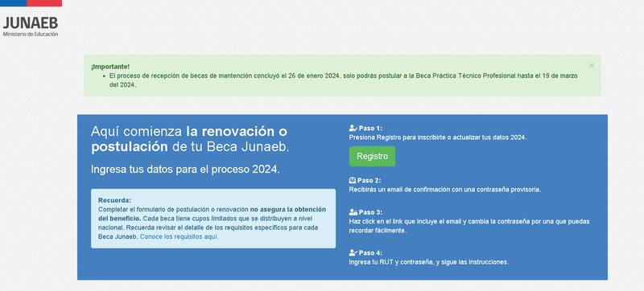Click the Paso 3 users icon
This screenshot has width=644, height=291.
click(353, 212)
